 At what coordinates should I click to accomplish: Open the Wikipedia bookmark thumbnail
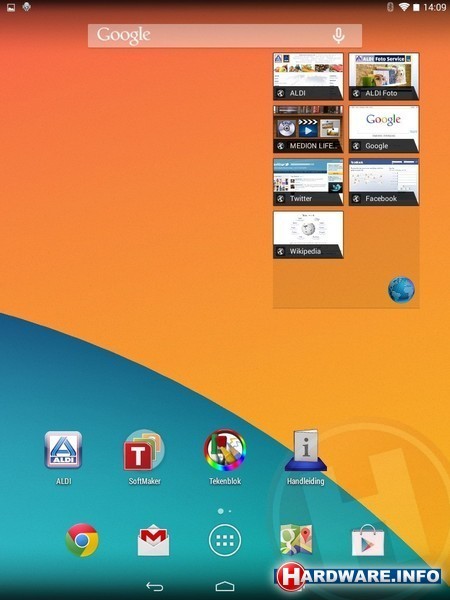coord(308,235)
